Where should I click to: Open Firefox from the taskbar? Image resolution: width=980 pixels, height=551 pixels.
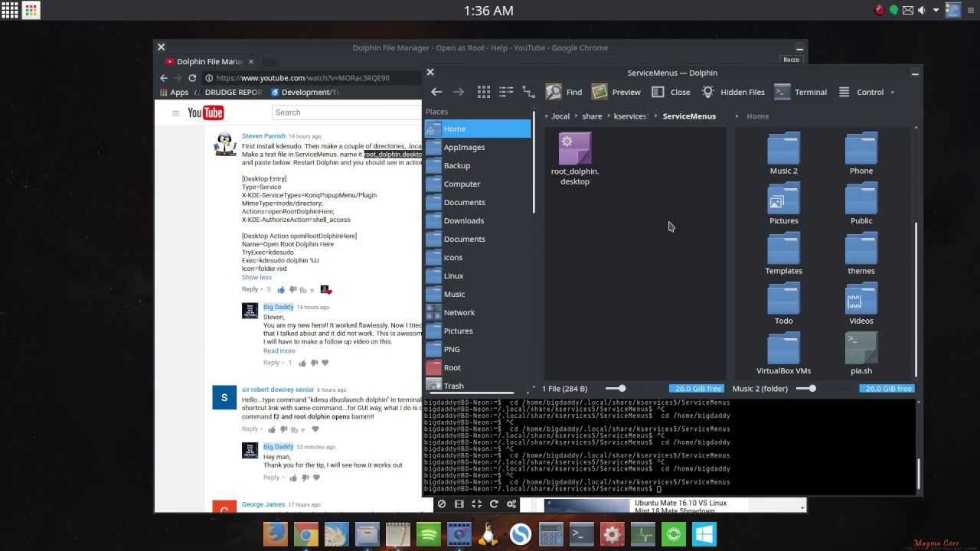click(275, 533)
